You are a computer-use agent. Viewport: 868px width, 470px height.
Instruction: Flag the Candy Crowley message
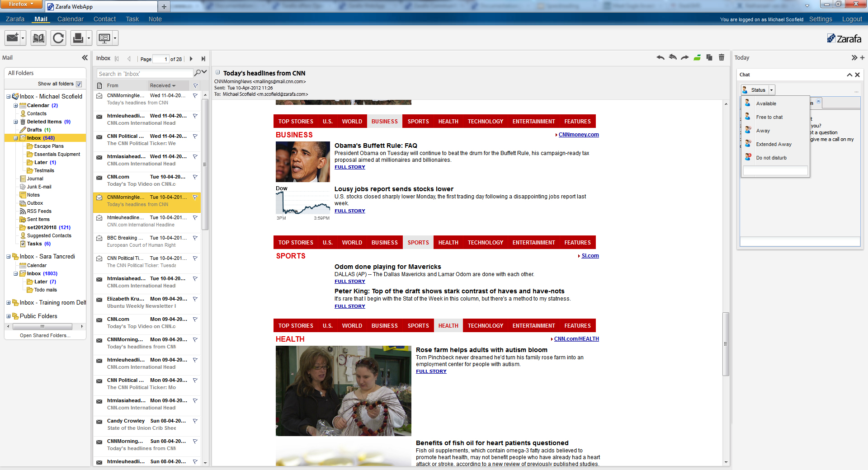[195, 421]
